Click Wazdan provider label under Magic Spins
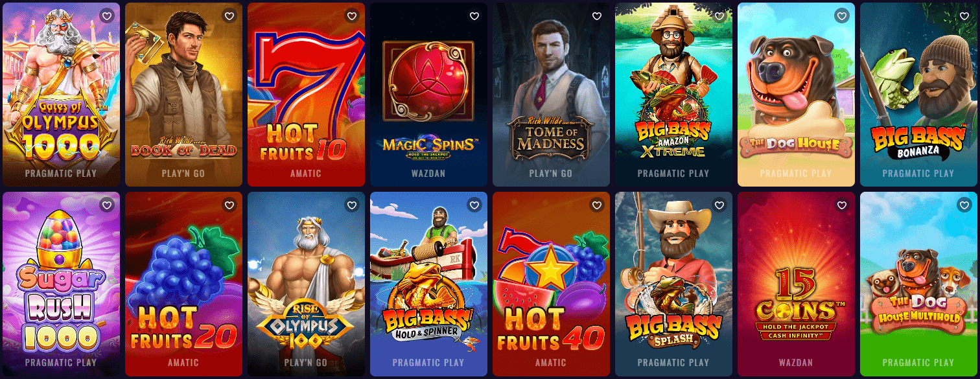The height and width of the screenshot is (379, 980). (x=428, y=174)
